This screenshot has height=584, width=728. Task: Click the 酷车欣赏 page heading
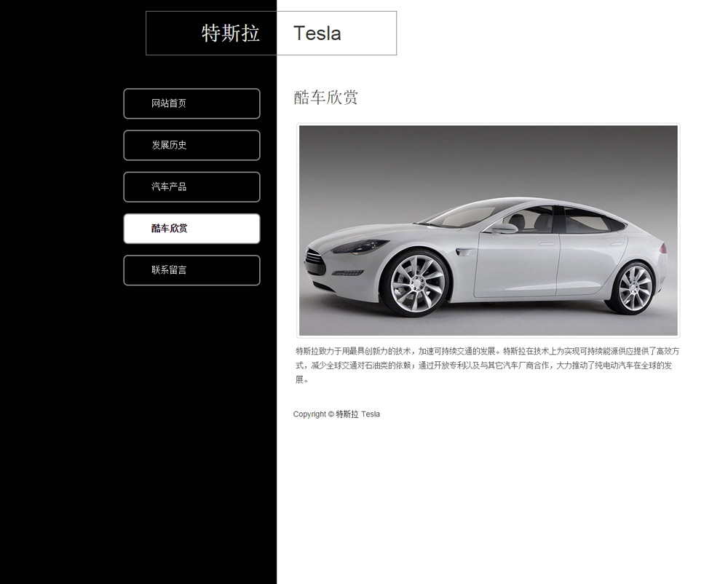point(325,98)
